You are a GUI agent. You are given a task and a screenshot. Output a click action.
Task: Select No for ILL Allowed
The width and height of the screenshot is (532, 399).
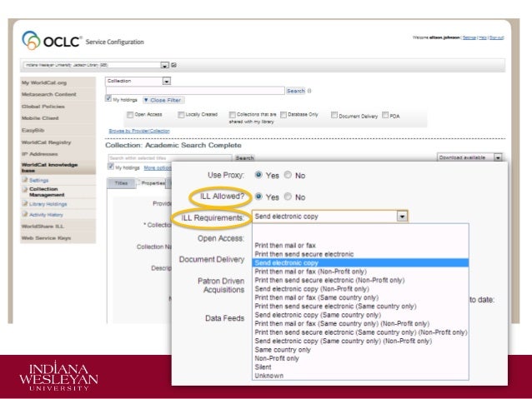[288, 197]
